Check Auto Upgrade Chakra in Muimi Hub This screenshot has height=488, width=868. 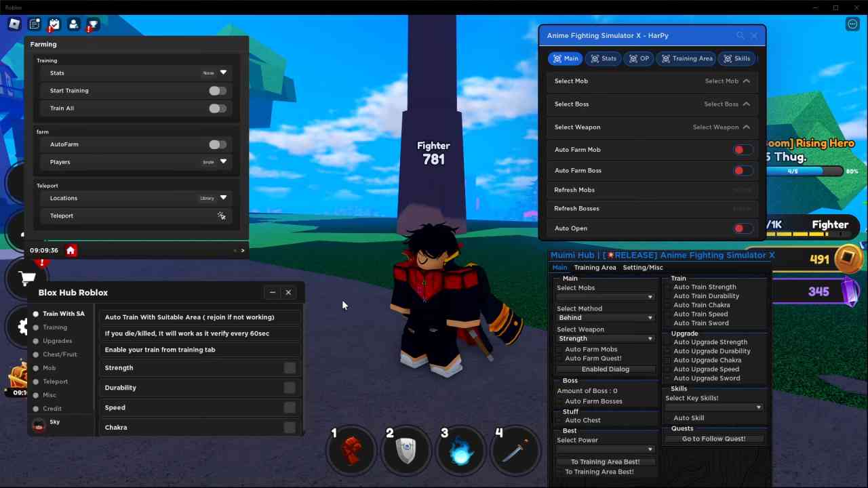point(668,361)
